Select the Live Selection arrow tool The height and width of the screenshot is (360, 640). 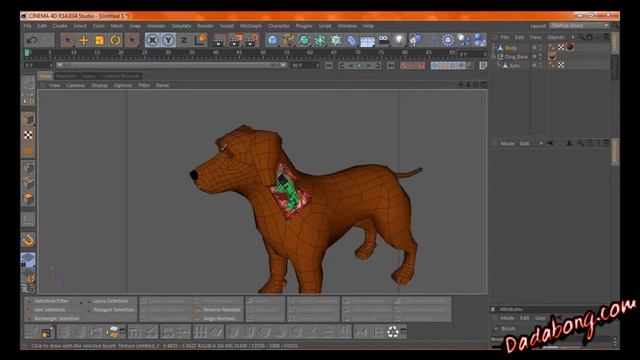point(68,40)
